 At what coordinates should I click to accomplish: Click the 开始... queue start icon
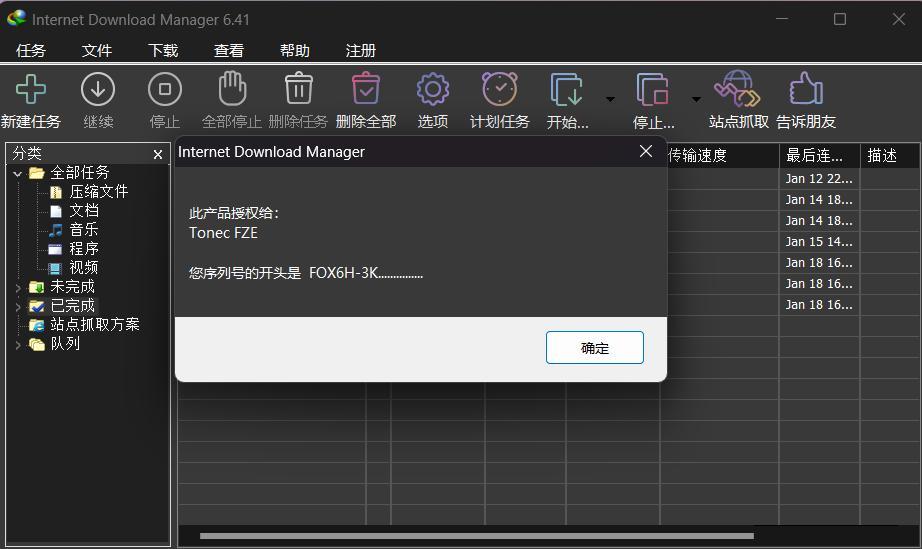(x=566, y=89)
